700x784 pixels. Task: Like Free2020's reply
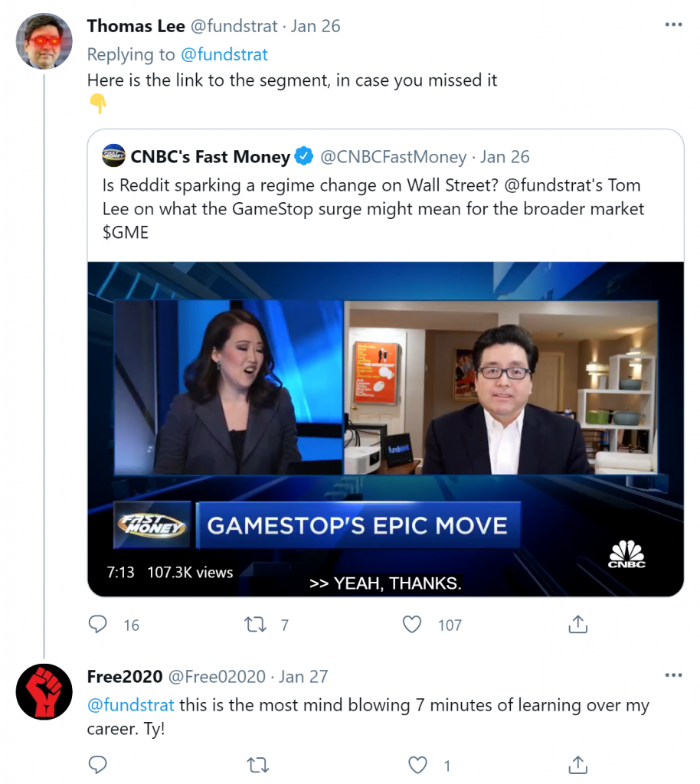[417, 765]
